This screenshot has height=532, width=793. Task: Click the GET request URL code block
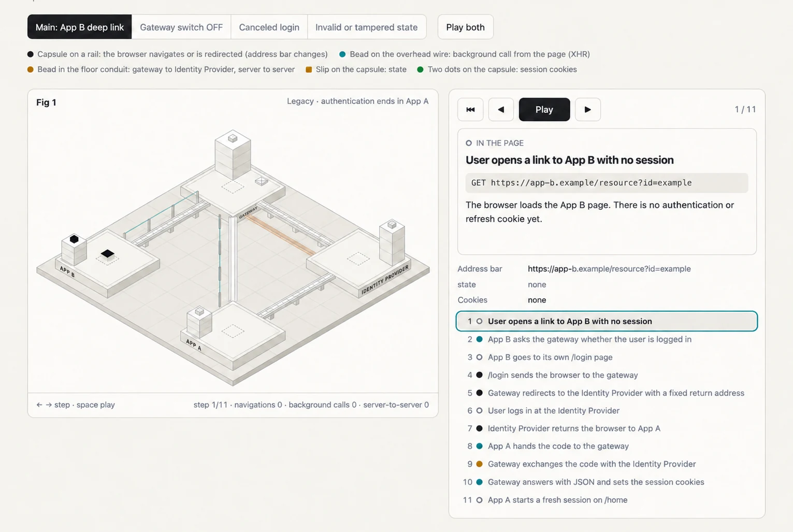coord(607,183)
